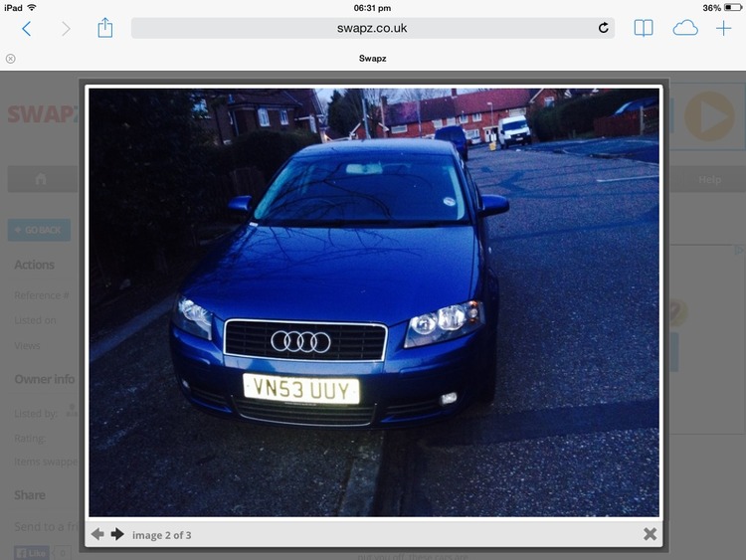Click the 'Send to a fri' link
Screen dimensions: 746x560
pyautogui.click(x=47, y=527)
